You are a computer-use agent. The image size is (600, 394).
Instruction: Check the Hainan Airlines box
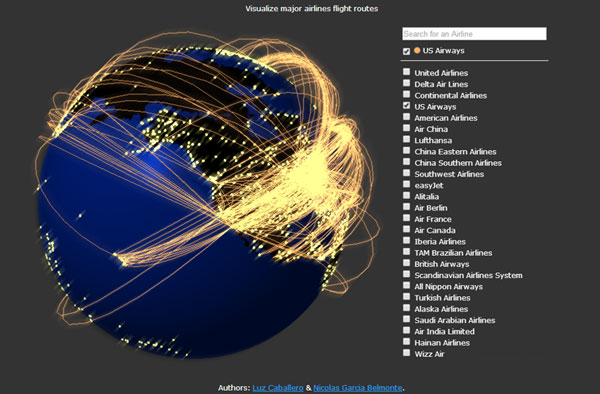406,342
